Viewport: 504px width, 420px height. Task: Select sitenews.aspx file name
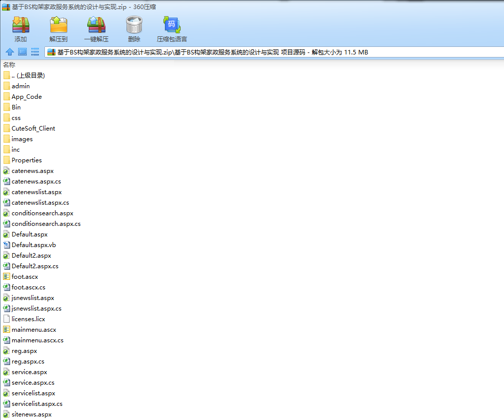pos(31,414)
